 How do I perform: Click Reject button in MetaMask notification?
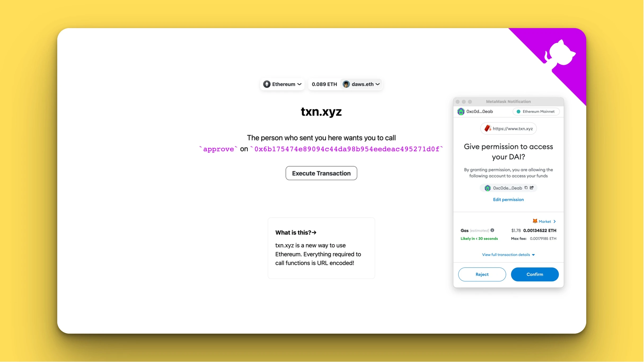tap(482, 274)
